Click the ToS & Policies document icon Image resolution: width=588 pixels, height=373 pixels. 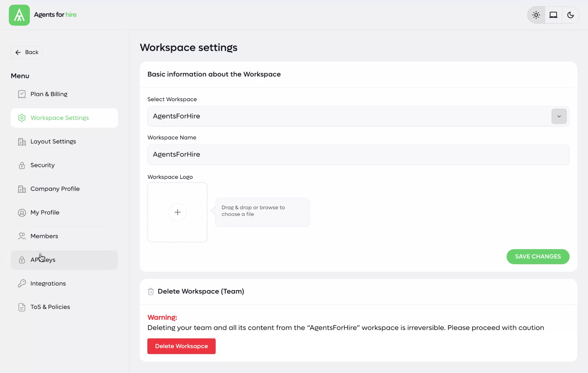(22, 307)
